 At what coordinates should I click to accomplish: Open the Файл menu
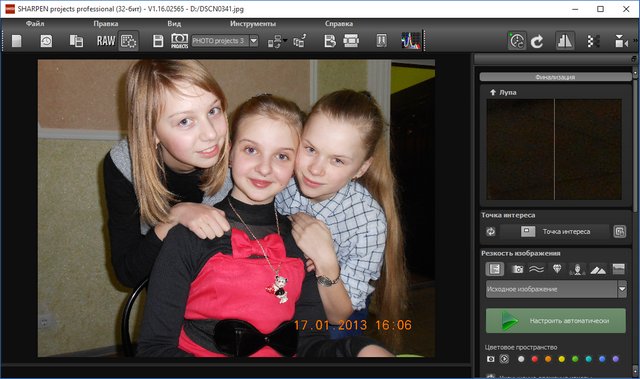pyautogui.click(x=35, y=24)
